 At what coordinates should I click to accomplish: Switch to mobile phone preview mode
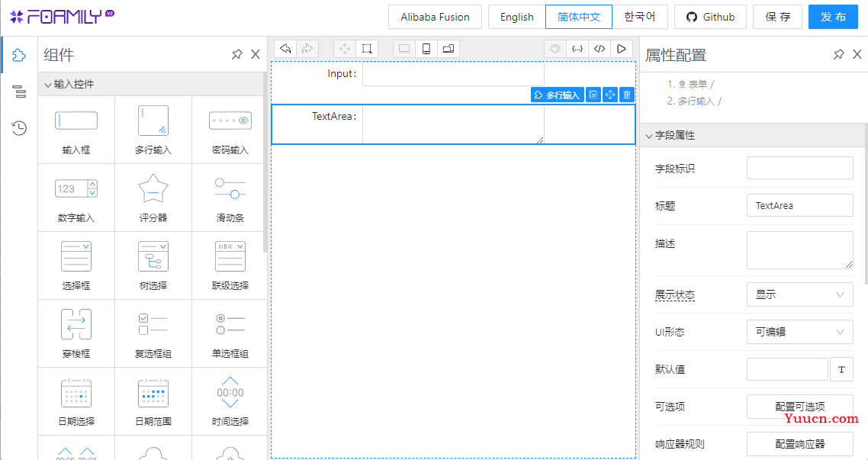[426, 49]
